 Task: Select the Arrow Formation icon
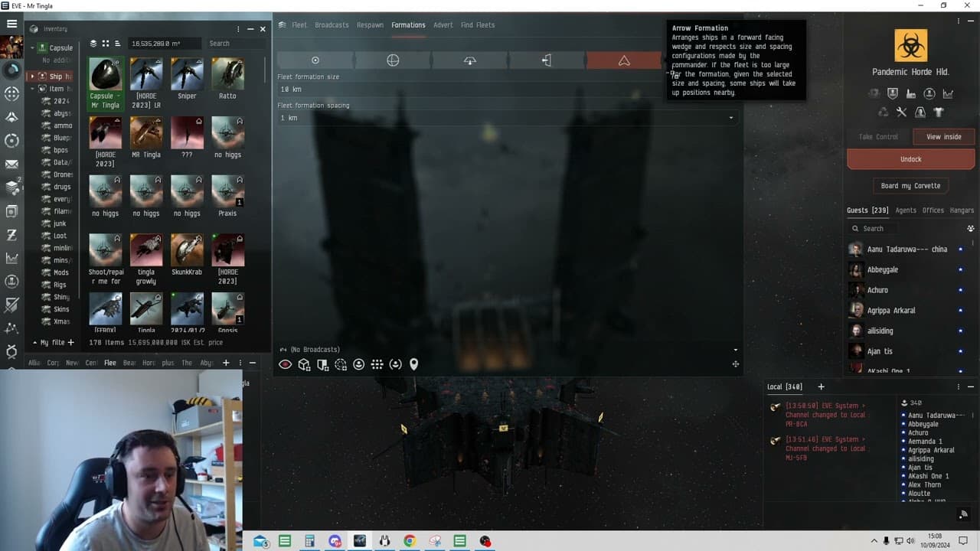coord(624,60)
